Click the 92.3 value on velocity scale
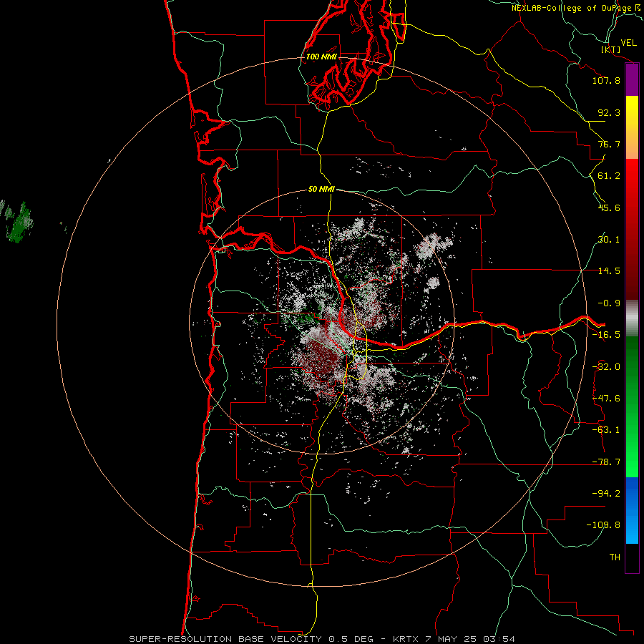The height and width of the screenshot is (644, 644). coord(609,112)
